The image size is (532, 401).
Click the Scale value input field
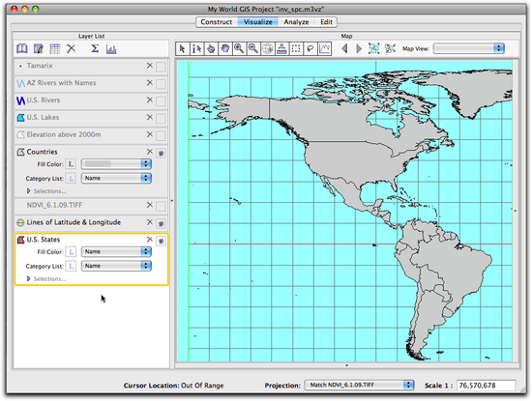coord(486,386)
